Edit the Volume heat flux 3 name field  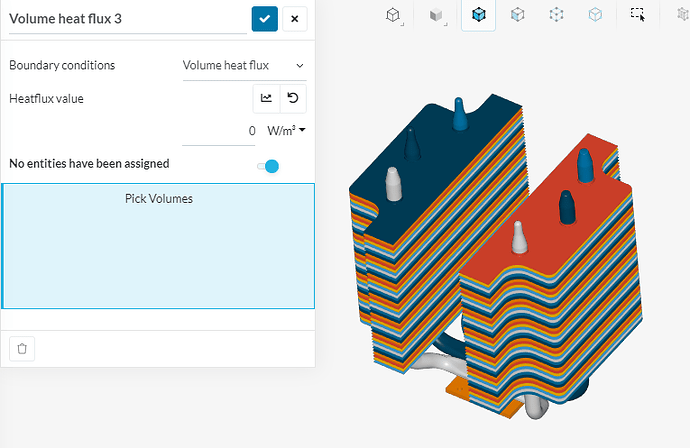(x=128, y=19)
